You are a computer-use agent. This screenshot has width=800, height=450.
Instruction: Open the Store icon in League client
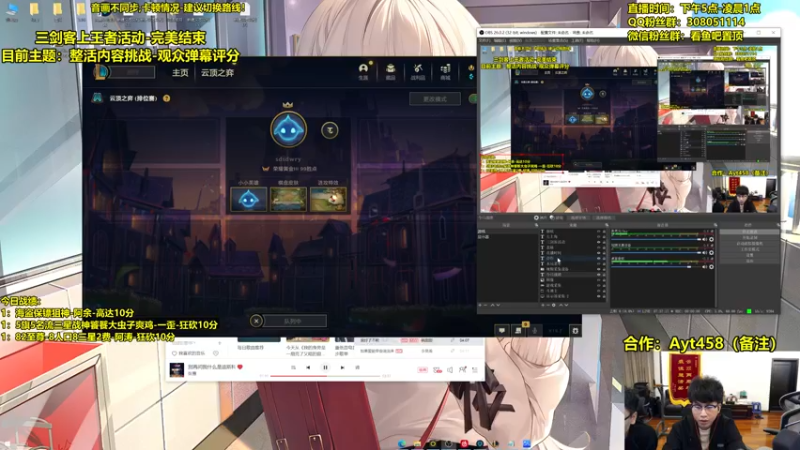pos(445,70)
